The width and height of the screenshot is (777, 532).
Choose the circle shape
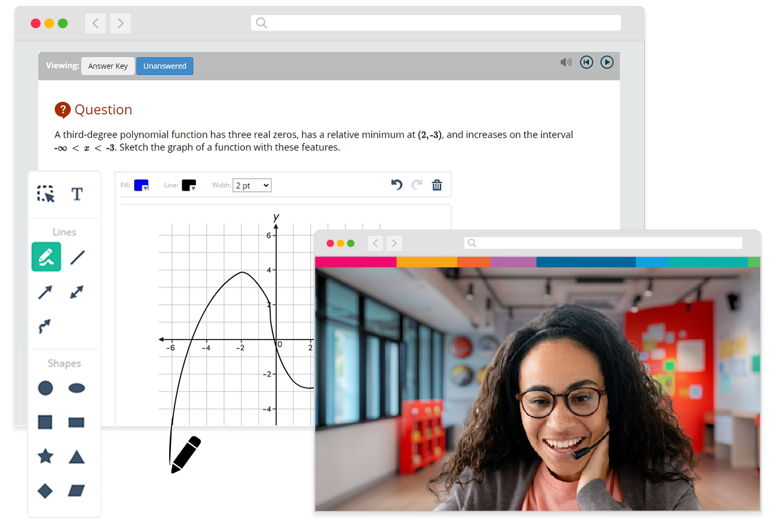click(x=45, y=388)
